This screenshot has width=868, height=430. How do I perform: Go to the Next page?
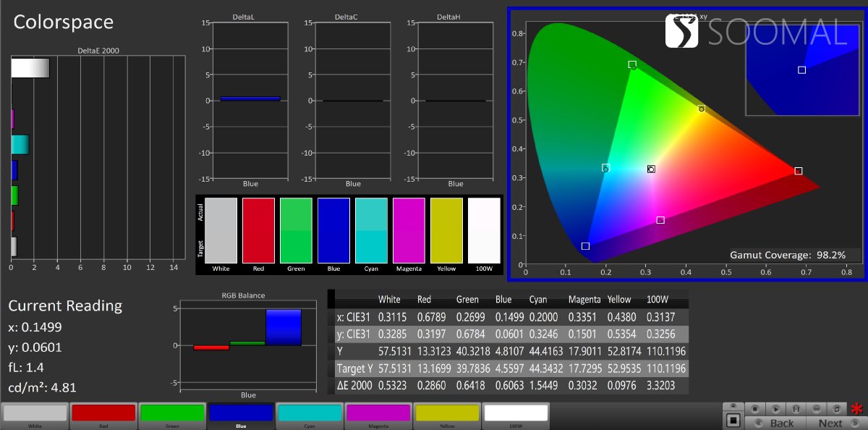click(x=830, y=423)
